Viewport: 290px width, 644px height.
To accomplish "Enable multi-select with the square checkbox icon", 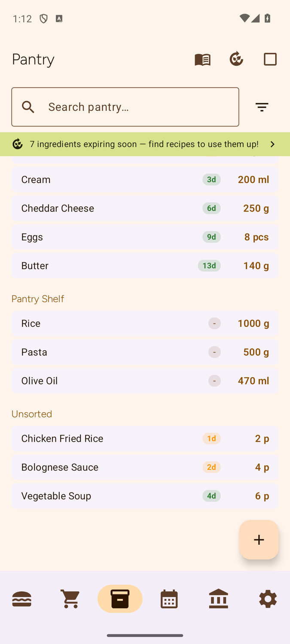I will click(x=270, y=59).
